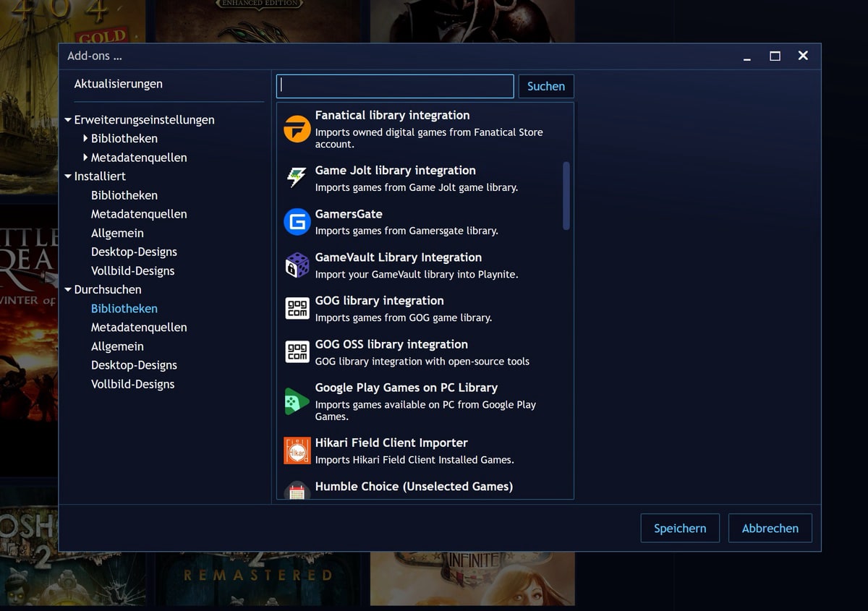Select Desktop-Designs under Durchsuchen
The height and width of the screenshot is (611, 868).
(x=134, y=365)
